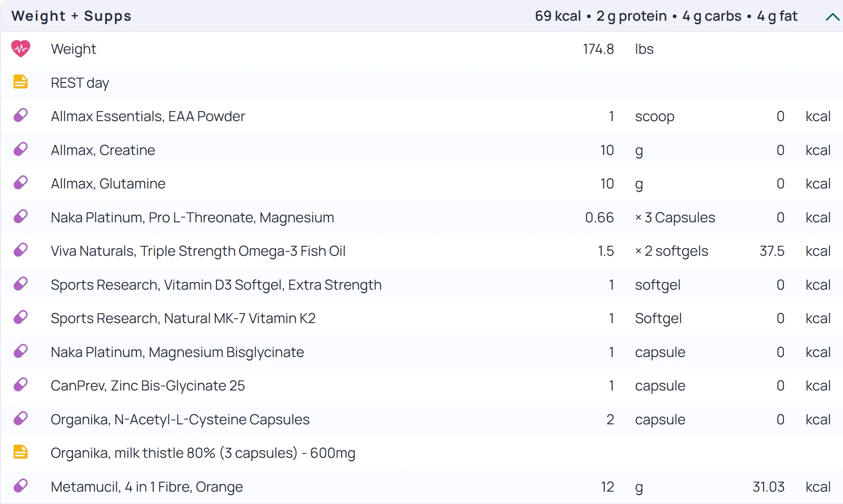Click the 174.8 weight value
Viewport: 843px width, 504px height.
click(x=598, y=49)
